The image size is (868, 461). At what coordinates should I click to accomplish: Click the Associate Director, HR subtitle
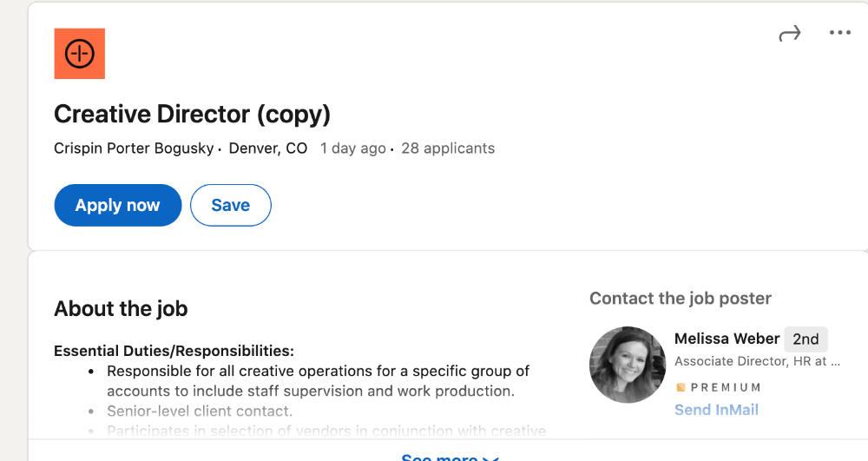pyautogui.click(x=757, y=361)
